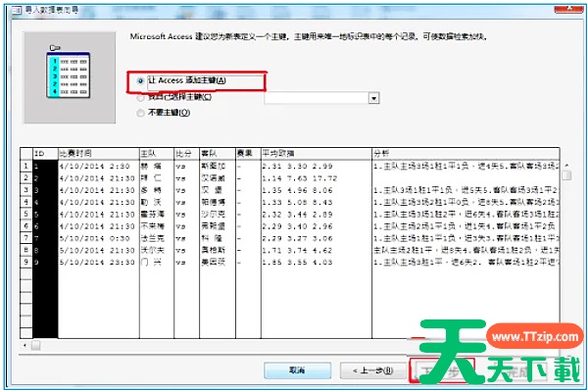Select row 9 header in preview grid
Screen dimensions: 588x391
click(x=26, y=262)
